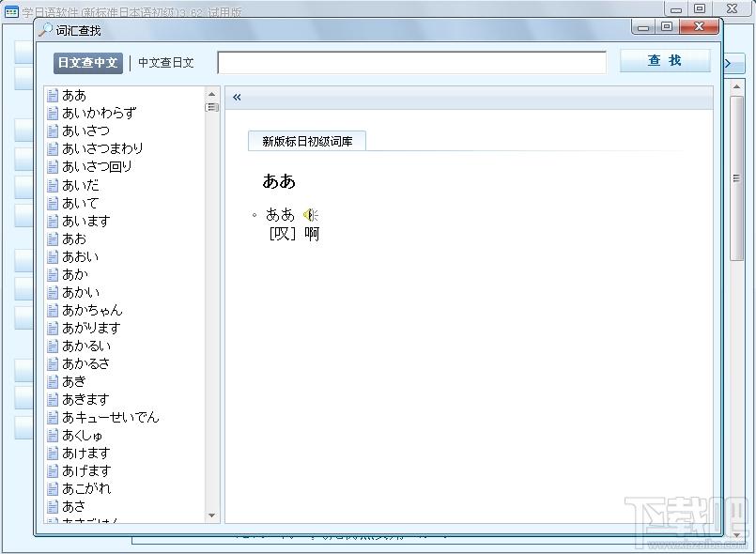756x554 pixels.
Task: Click the ああ headword in definition panel
Action: pyautogui.click(x=279, y=181)
